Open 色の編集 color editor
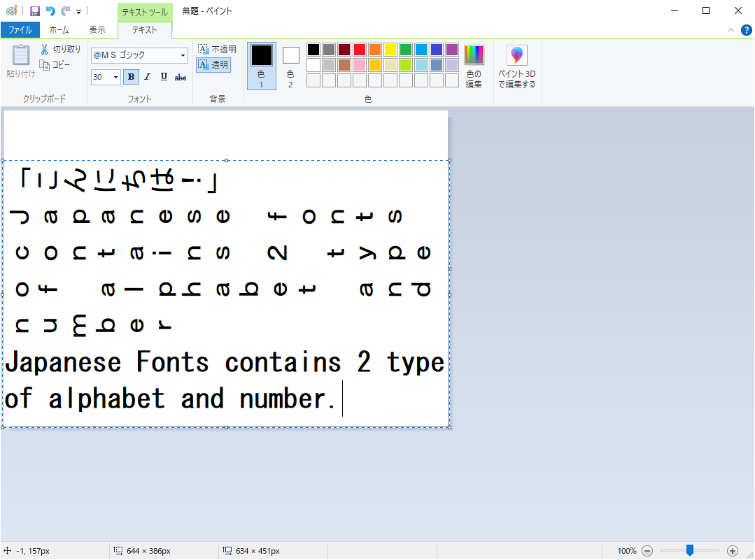This screenshot has height=560, width=755. point(474,66)
